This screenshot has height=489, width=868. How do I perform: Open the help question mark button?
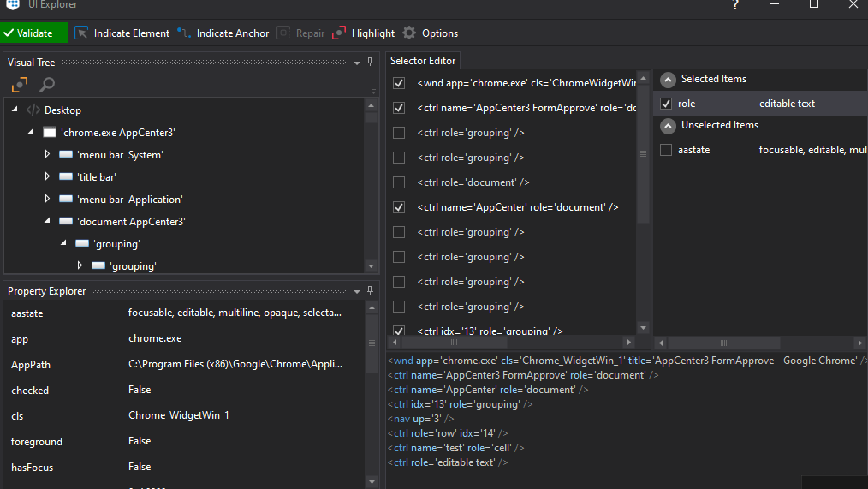tap(734, 5)
